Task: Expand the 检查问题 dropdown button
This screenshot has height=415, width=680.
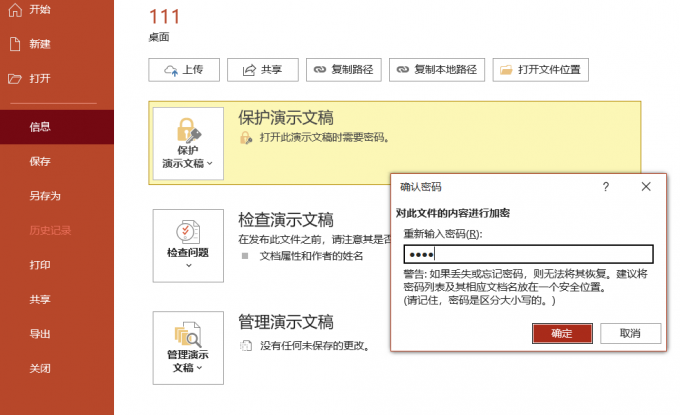Action: [x=188, y=246]
